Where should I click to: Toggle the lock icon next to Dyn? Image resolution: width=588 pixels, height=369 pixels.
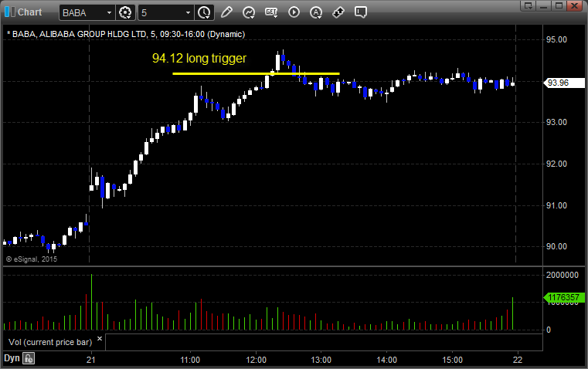[x=29, y=358]
